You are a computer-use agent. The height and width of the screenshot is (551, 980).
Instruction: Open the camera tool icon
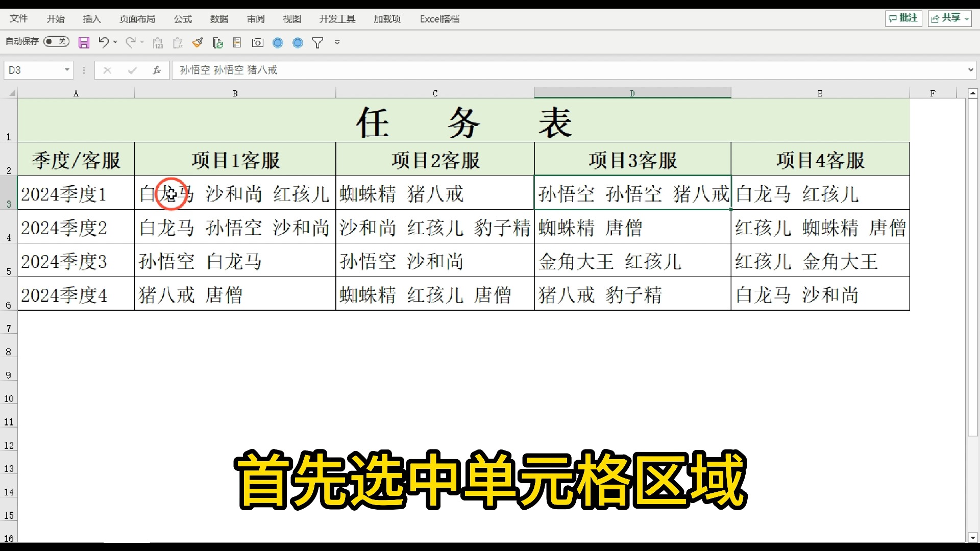258,42
